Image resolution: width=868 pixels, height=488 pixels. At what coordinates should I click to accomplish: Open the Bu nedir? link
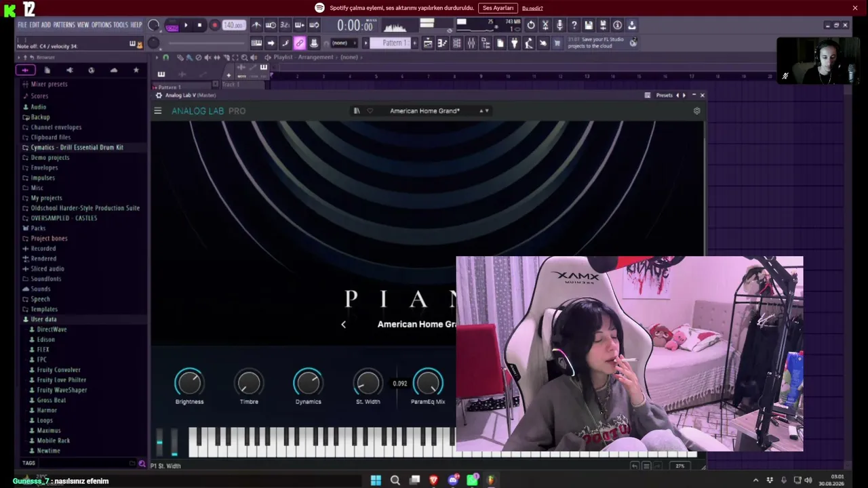point(532,8)
